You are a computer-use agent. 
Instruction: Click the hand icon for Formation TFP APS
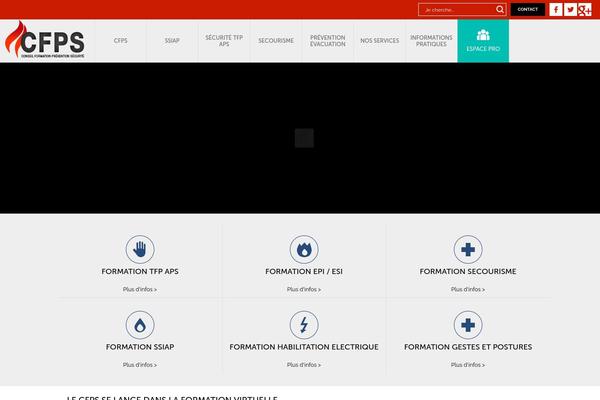(x=140, y=249)
